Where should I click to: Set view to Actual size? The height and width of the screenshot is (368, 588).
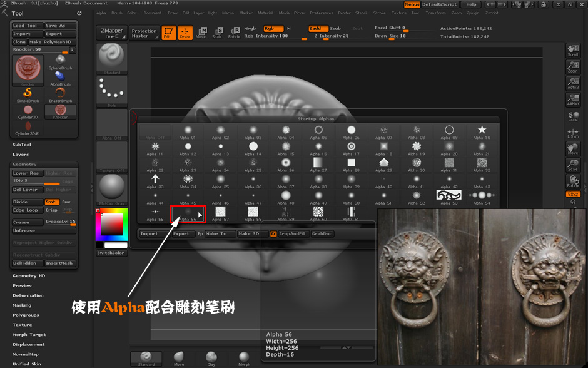572,83
